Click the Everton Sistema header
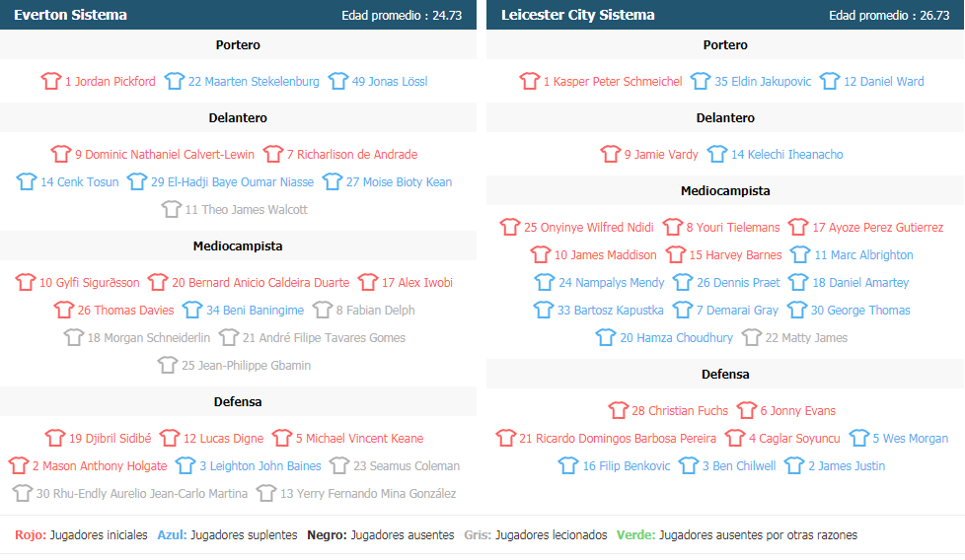The image size is (965, 560). [x=71, y=15]
